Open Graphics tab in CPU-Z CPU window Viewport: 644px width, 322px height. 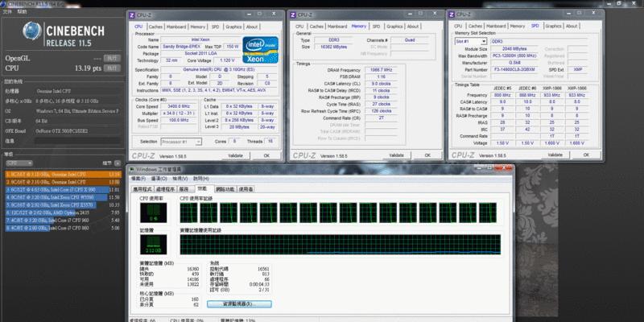[x=233, y=27]
